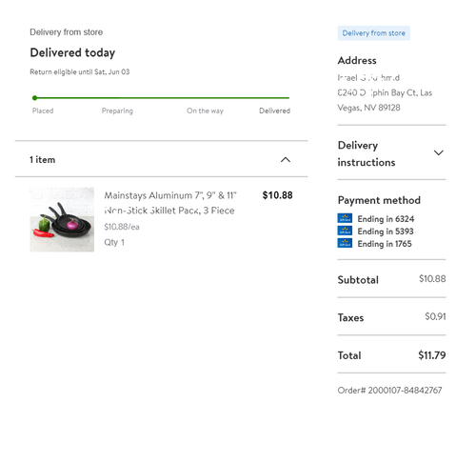
Task: Click the 1 item section header
Action: pos(161,159)
